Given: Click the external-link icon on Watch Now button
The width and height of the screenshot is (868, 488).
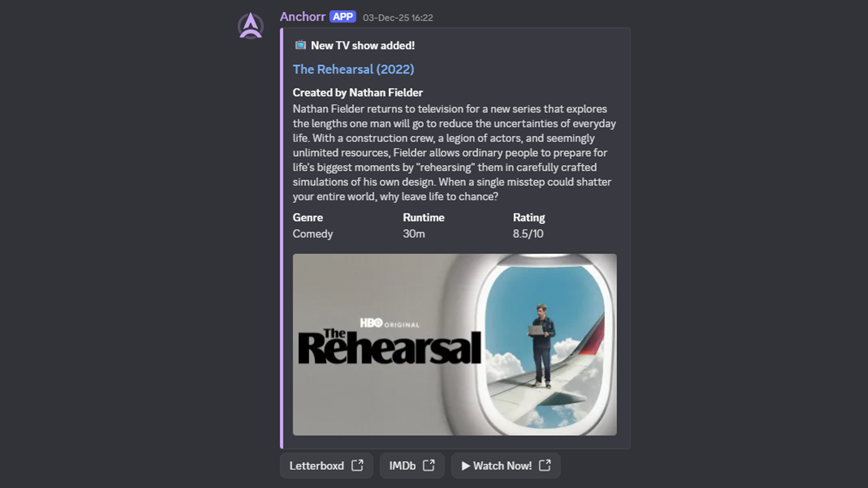Looking at the screenshot, I should (544, 465).
